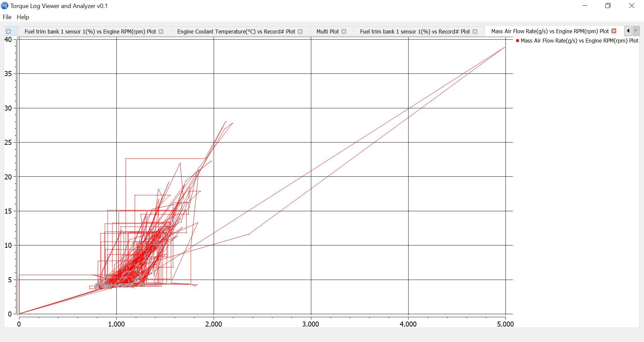Click the 2,000 x-axis label

tap(214, 324)
